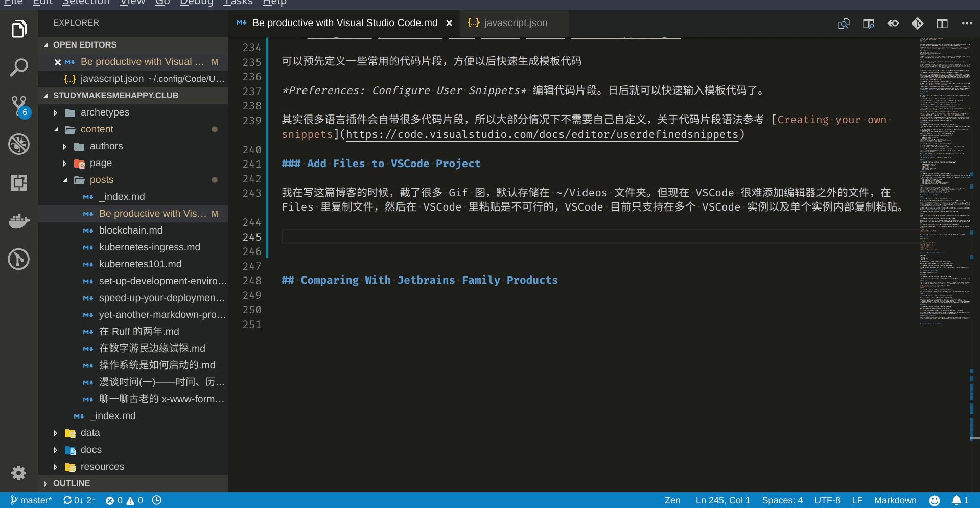Open 操作系统是如何启动的.md file
This screenshot has height=508, width=980.
(133, 365)
